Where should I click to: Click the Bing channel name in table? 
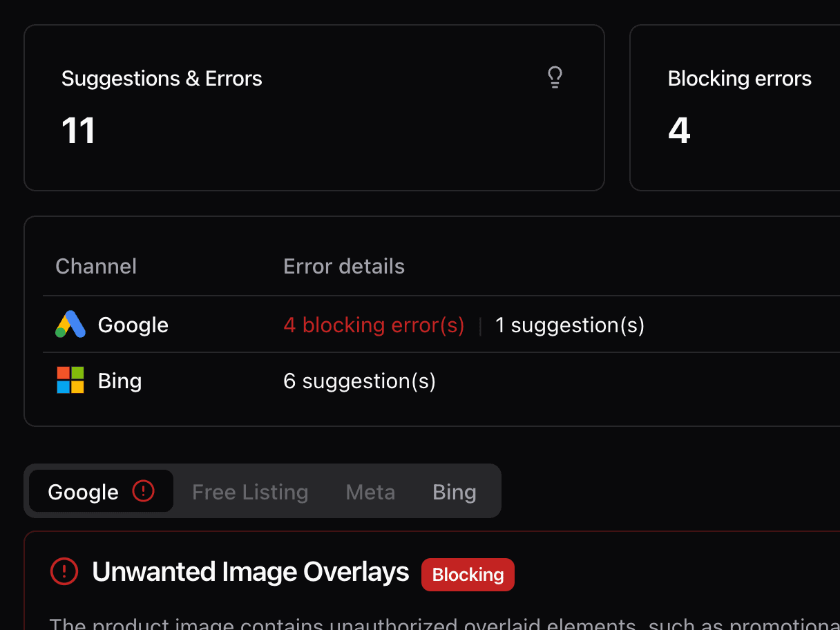pos(120,381)
